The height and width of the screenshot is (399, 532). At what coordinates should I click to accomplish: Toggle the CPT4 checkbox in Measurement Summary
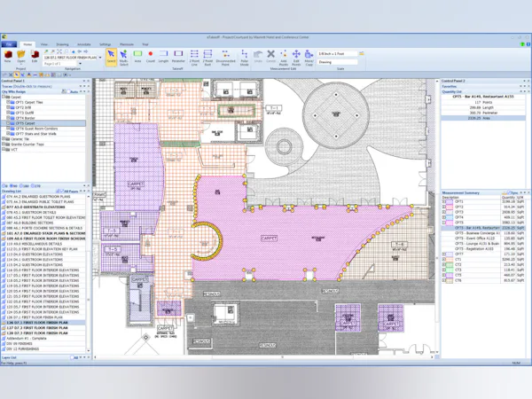[x=444, y=217]
